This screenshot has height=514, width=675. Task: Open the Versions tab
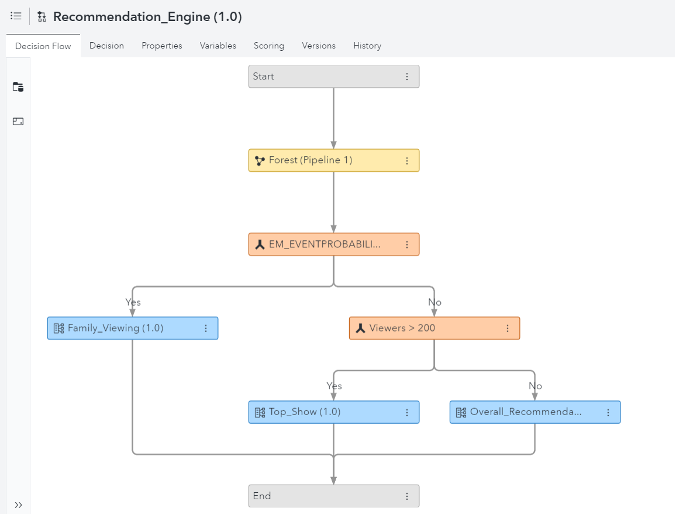pos(319,46)
